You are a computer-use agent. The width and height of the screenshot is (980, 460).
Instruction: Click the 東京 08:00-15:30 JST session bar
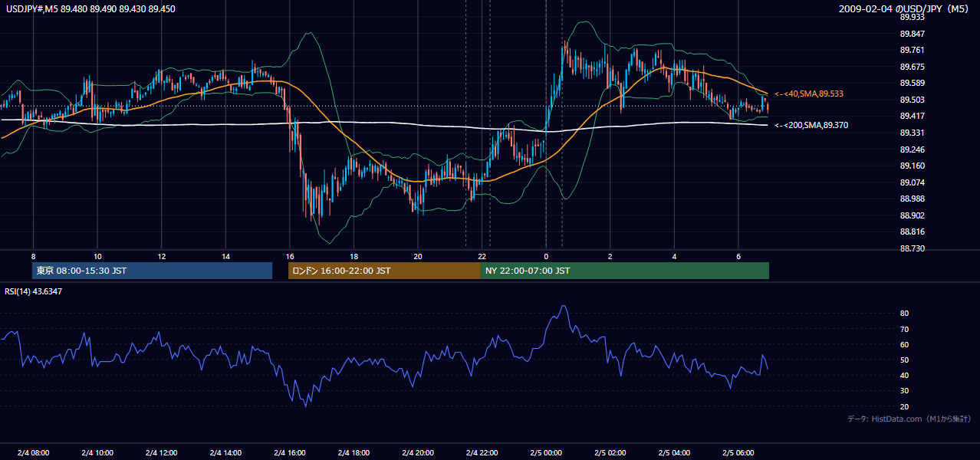pos(152,271)
